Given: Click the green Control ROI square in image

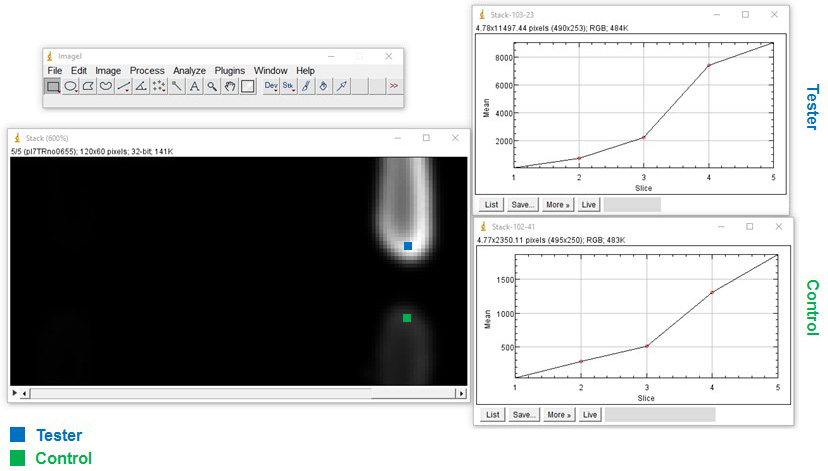Looking at the screenshot, I should 407,318.
